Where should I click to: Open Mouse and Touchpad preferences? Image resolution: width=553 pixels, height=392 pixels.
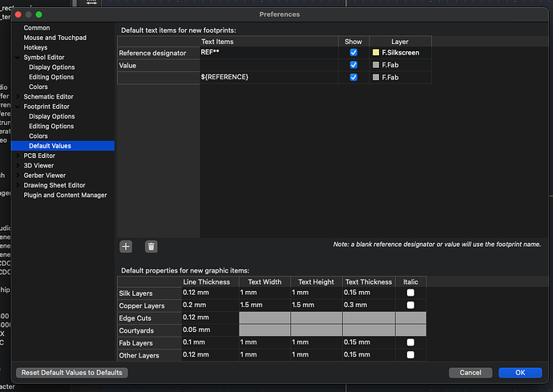point(55,38)
